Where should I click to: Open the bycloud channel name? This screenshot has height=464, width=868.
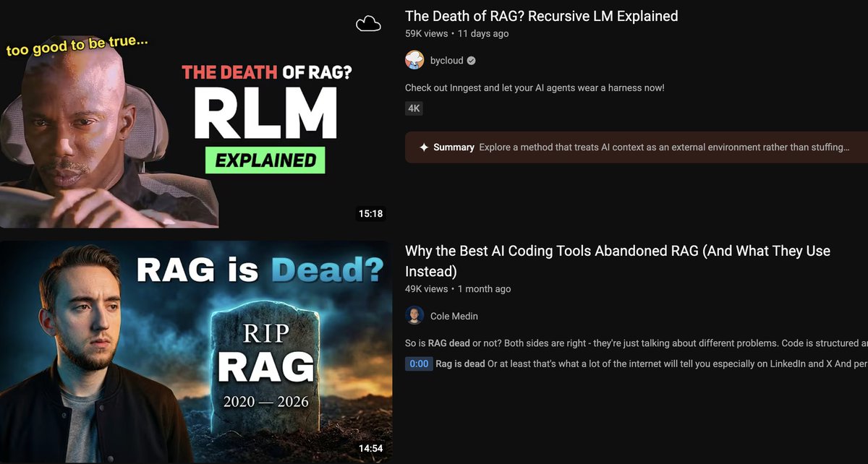(x=447, y=61)
